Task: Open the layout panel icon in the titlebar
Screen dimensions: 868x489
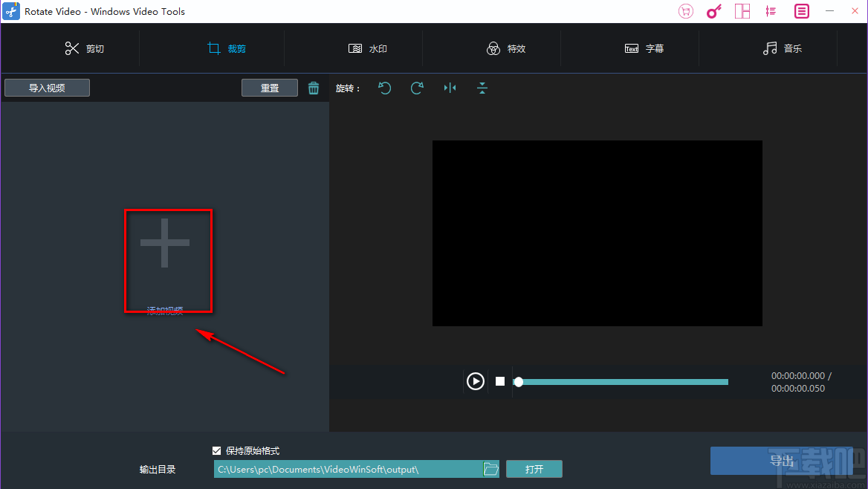Action: pos(742,11)
